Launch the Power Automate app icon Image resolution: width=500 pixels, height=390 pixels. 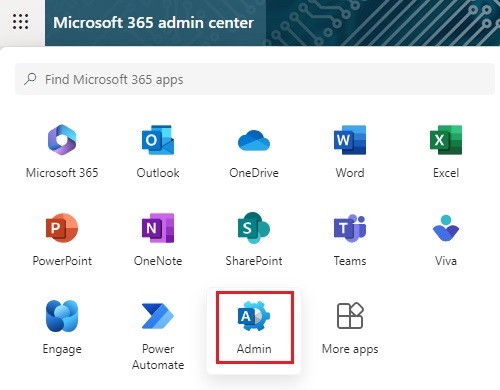pyautogui.click(x=158, y=316)
